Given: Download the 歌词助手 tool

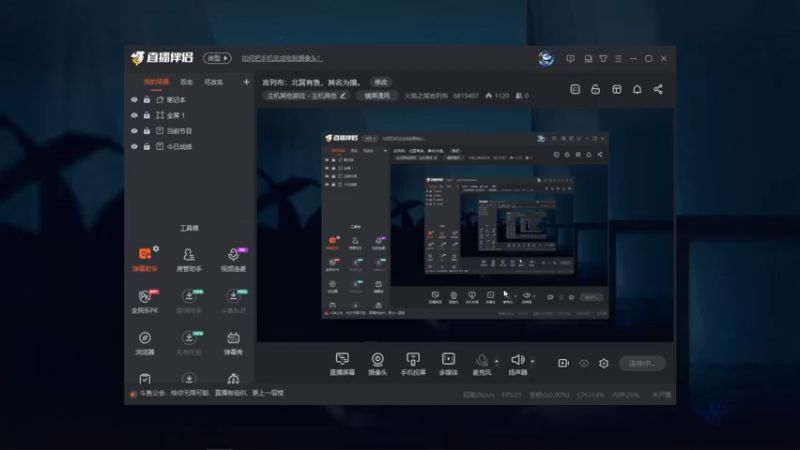Looking at the screenshot, I should [x=189, y=301].
